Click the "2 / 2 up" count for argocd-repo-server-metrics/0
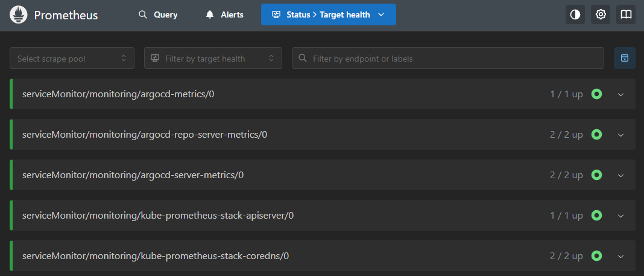 (x=566, y=135)
